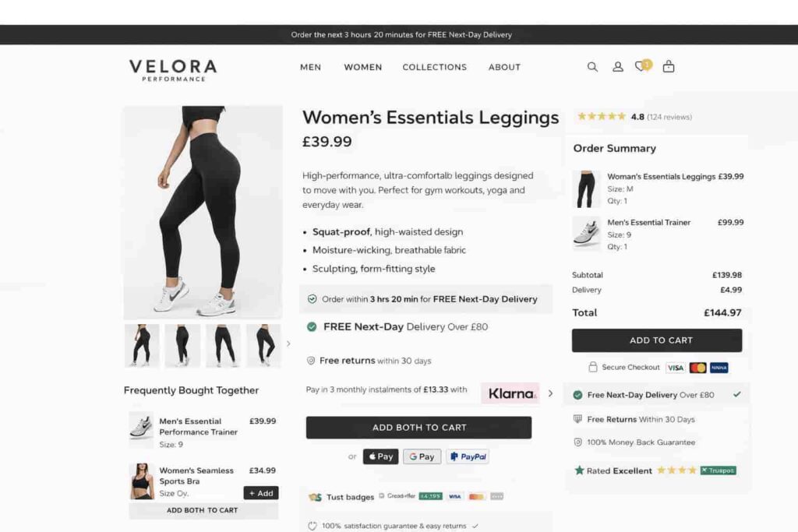Screen dimensions: 798x532
Task: Open the Sports Bra size selector
Action: pos(174,493)
